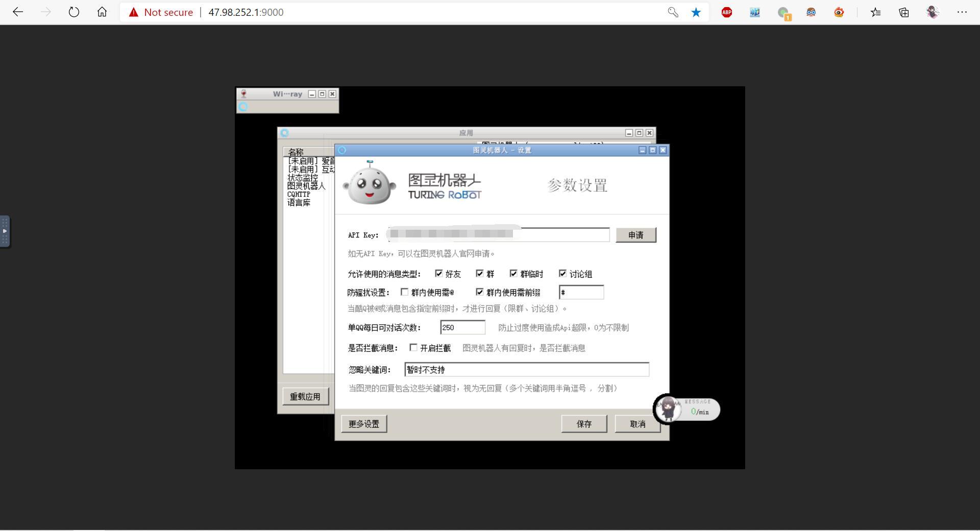Click the 申请 button next to API Key
The image size is (980, 531).
[636, 235]
